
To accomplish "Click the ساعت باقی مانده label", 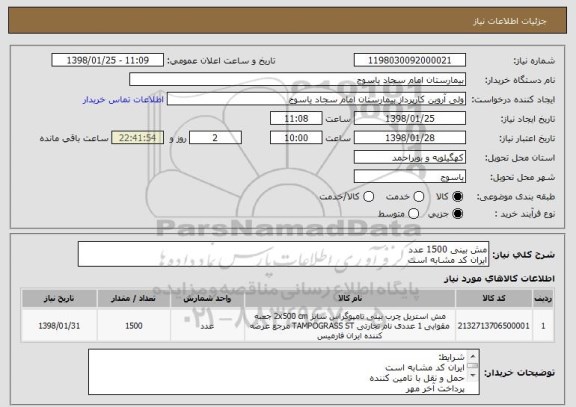I will (74, 138).
